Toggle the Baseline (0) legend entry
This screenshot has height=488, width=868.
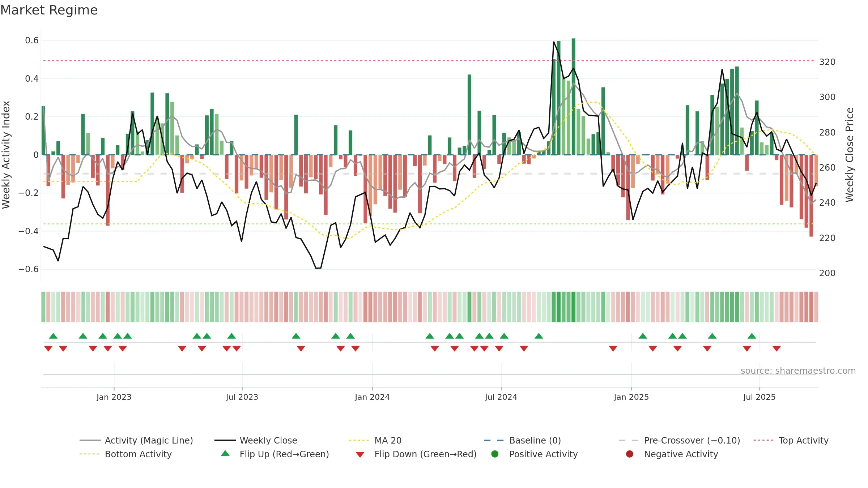[x=522, y=440]
